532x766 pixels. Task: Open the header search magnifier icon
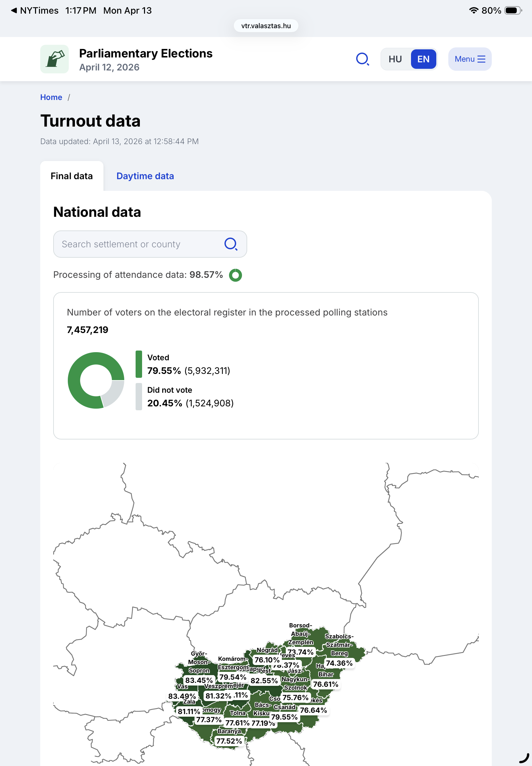pos(362,59)
